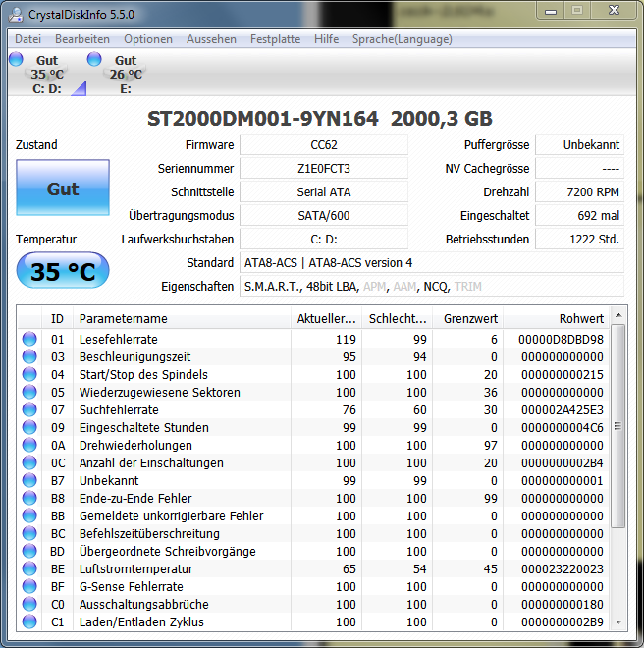Click status orb of Drehwiederholungen row
Screen dimensions: 644x648
coord(29,445)
